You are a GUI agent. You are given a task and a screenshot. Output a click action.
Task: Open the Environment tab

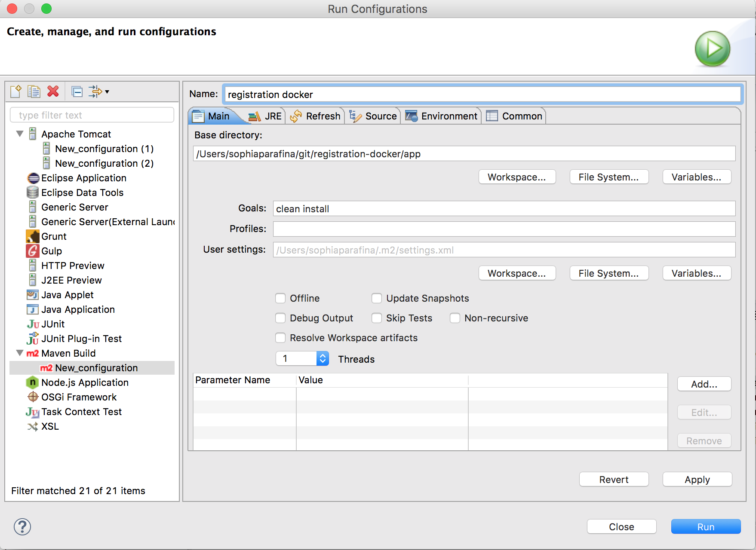tap(441, 116)
